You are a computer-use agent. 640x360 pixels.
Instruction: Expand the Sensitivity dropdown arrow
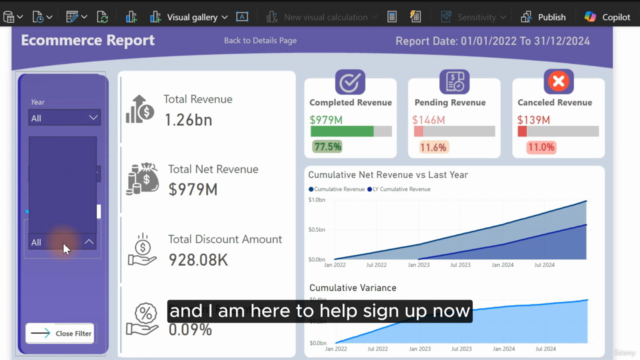pos(503,18)
